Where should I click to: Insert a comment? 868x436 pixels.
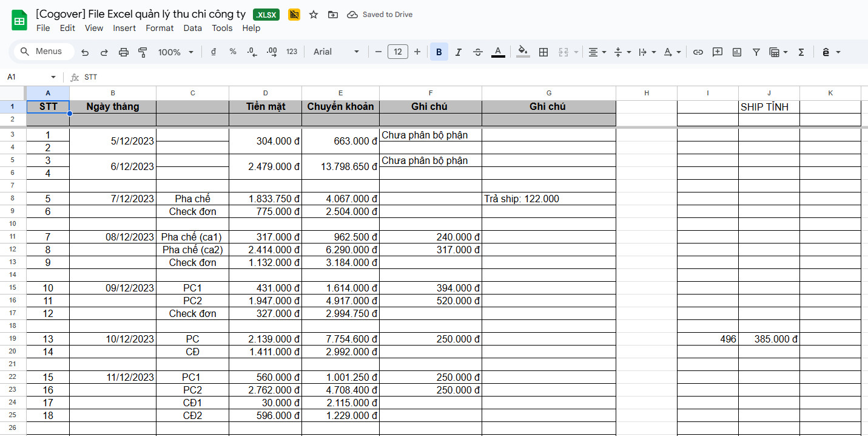[x=717, y=52]
